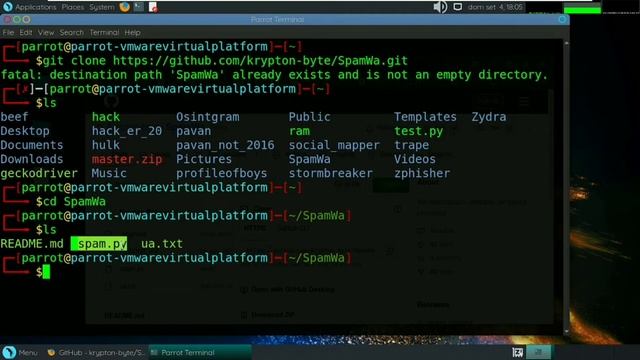Click the green CPU monitor graph in panel

tap(582, 7)
